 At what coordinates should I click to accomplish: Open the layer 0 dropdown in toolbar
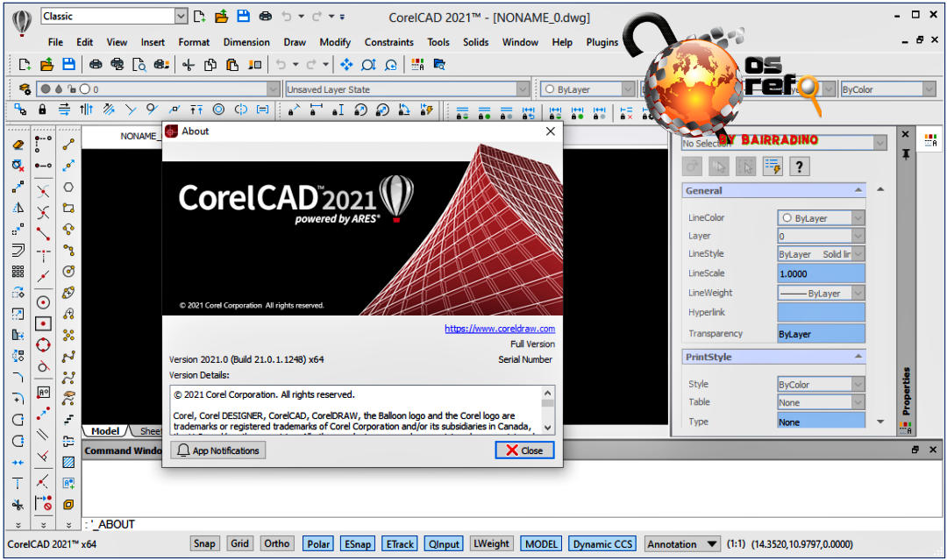[273, 89]
